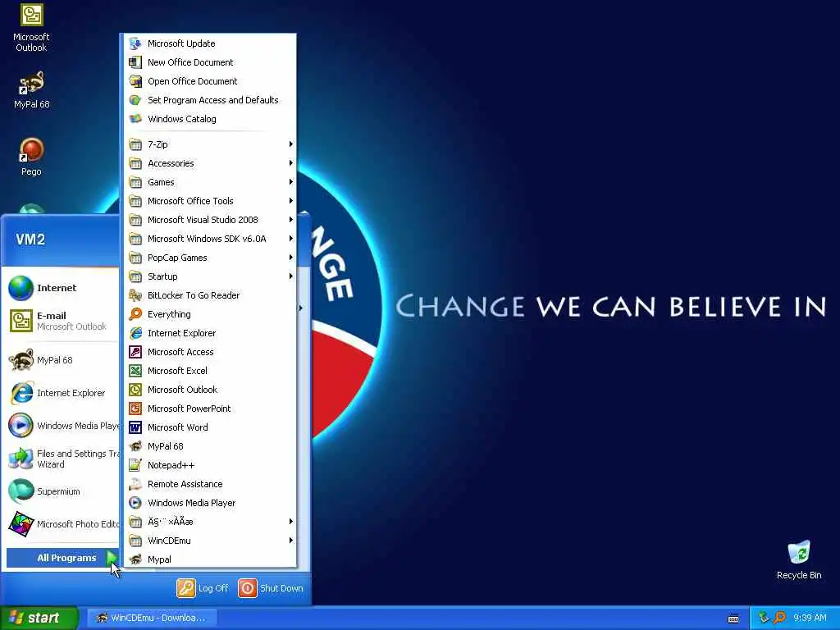Click the Shut Down button

pyautogui.click(x=271, y=588)
